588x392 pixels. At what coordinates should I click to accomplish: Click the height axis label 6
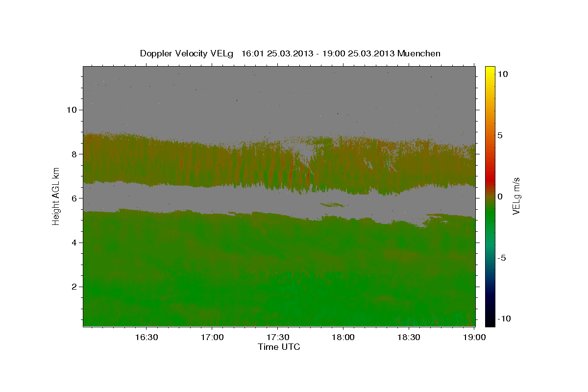pyautogui.click(x=75, y=198)
